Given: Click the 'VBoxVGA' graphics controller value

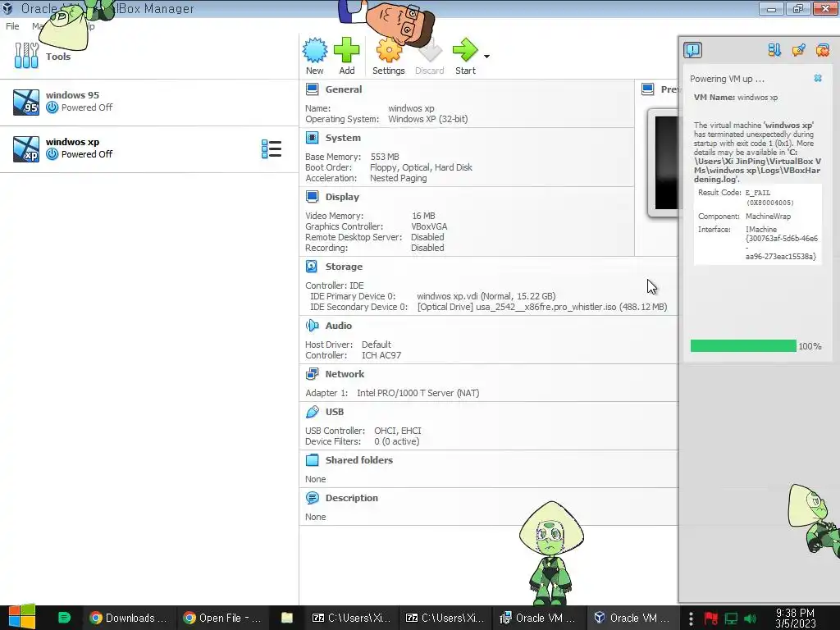Looking at the screenshot, I should pyautogui.click(x=429, y=226).
